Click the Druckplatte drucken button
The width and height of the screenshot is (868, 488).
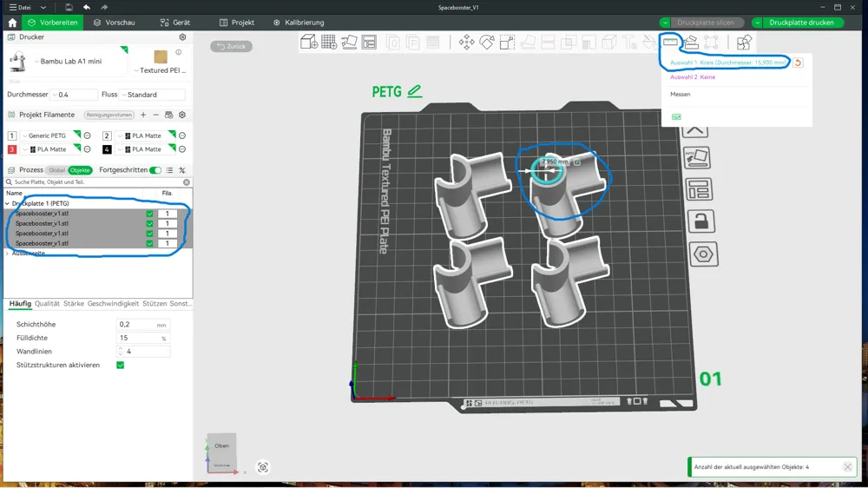pos(801,23)
